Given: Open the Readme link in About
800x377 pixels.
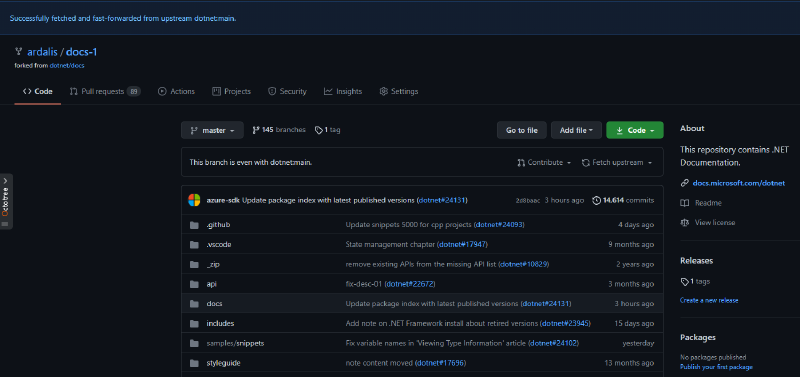Looking at the screenshot, I should pos(708,203).
